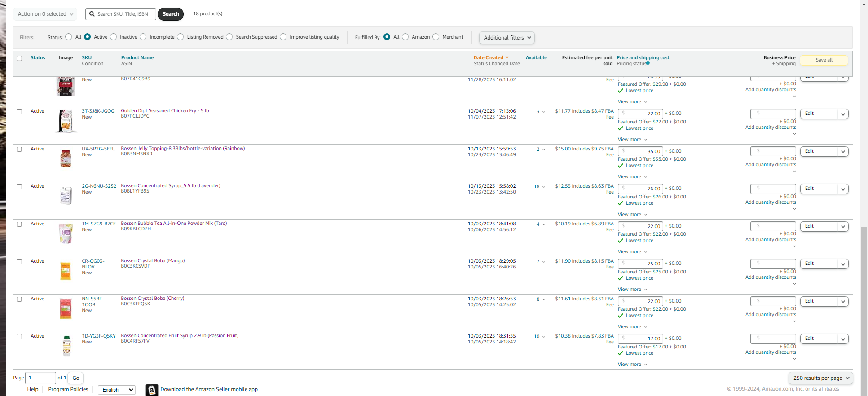Open Edit dropdown arrow for Golden Dipt row

point(843,114)
